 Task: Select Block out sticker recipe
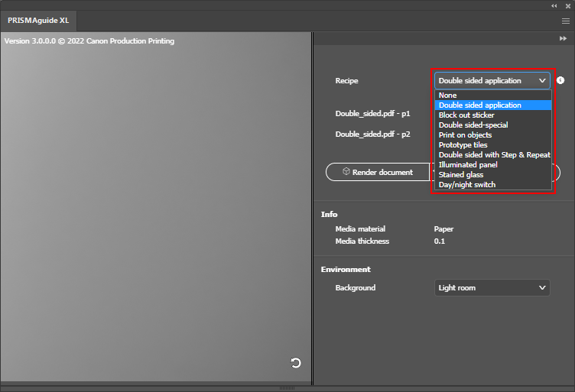click(493, 115)
